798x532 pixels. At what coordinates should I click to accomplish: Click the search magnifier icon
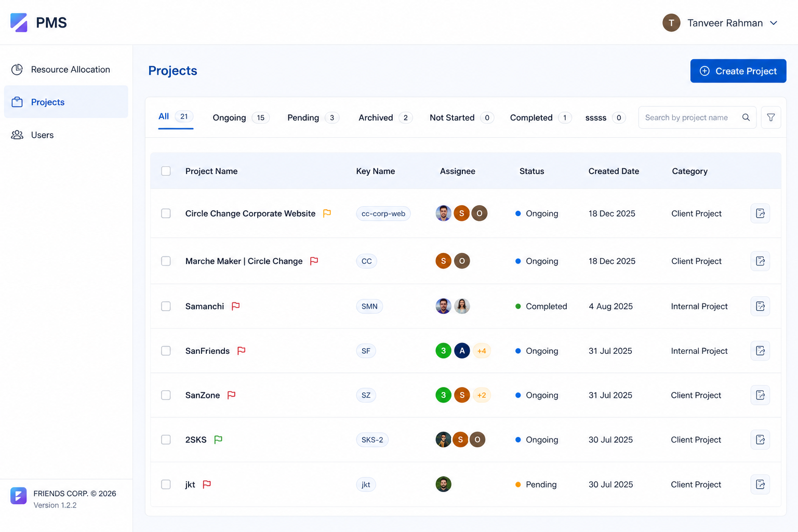746,117
